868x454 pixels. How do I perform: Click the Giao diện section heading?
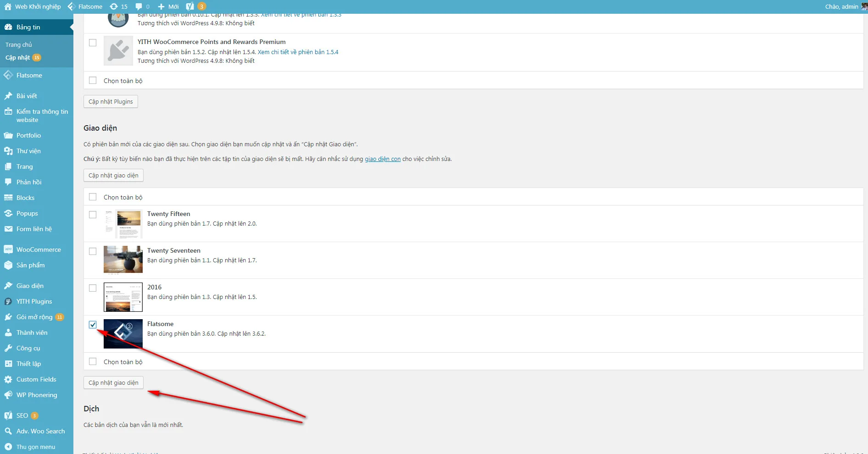pos(100,128)
